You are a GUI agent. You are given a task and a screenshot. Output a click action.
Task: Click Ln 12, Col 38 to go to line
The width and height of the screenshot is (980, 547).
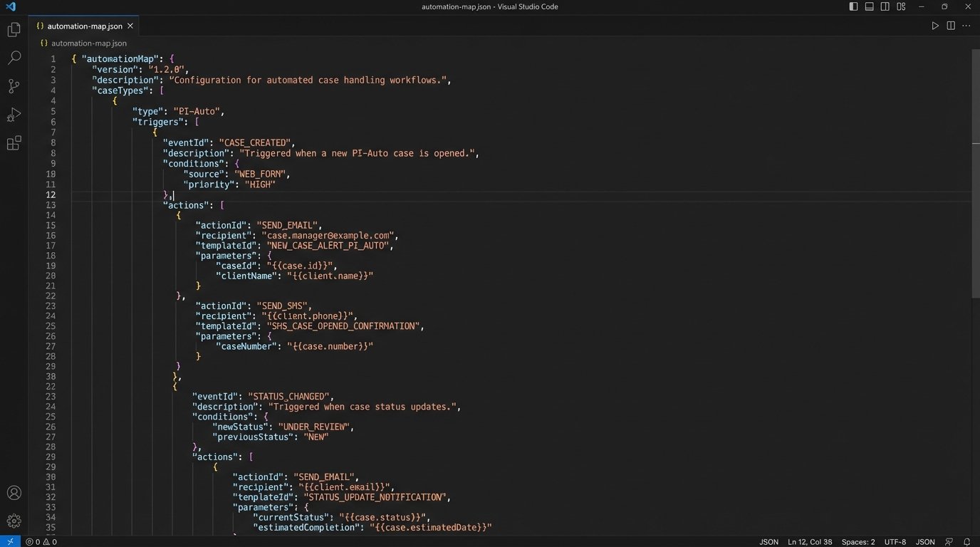coord(810,542)
